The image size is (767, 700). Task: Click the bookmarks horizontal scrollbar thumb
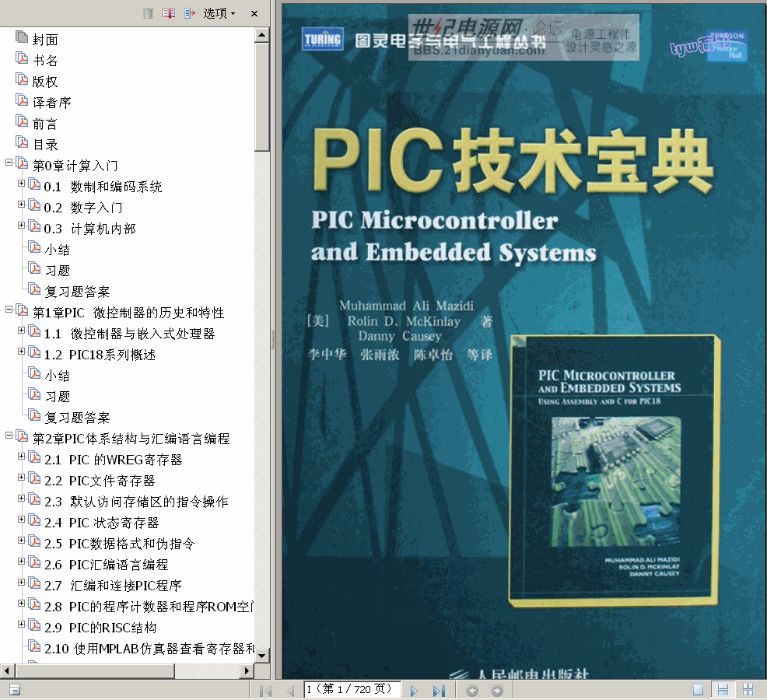tap(95, 670)
